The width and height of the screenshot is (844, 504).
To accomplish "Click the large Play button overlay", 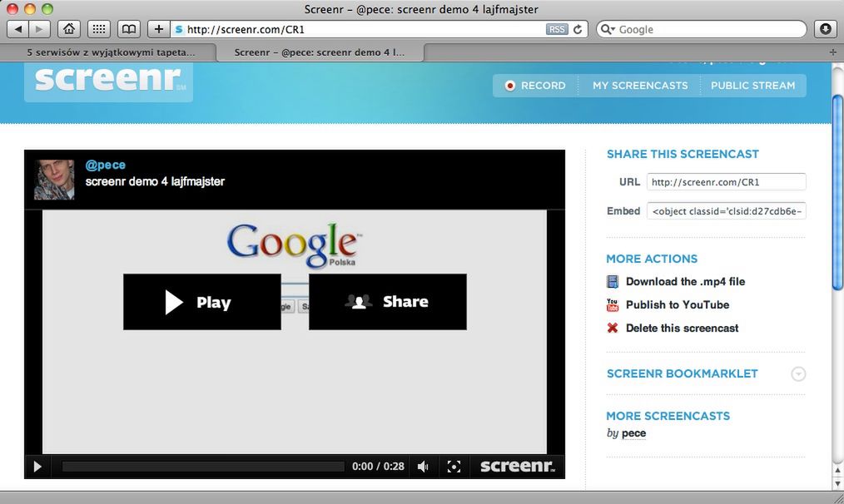I will (202, 302).
